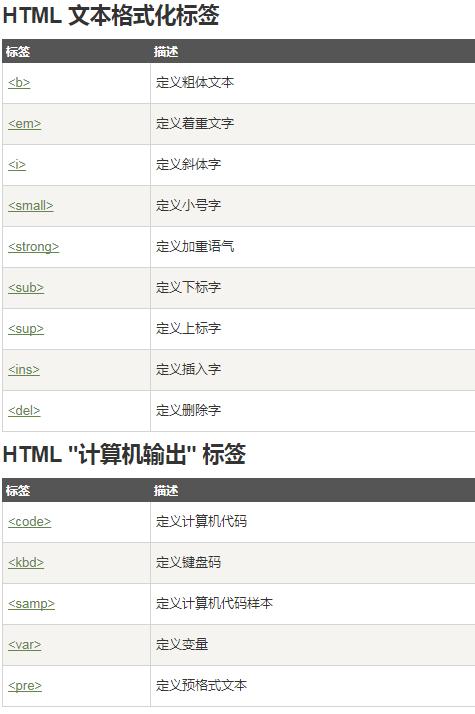This screenshot has height=714, width=475.
Task: Open the <code> tag link
Action: [x=30, y=521]
